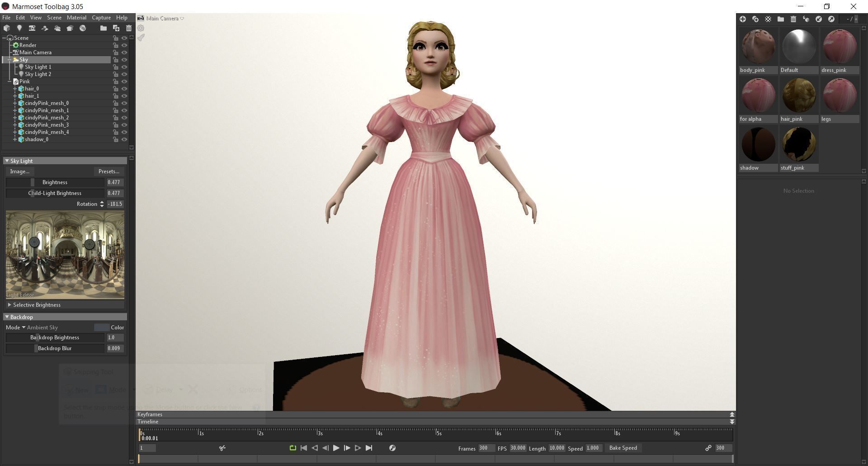Duplicate the selected scene object

coord(116,28)
